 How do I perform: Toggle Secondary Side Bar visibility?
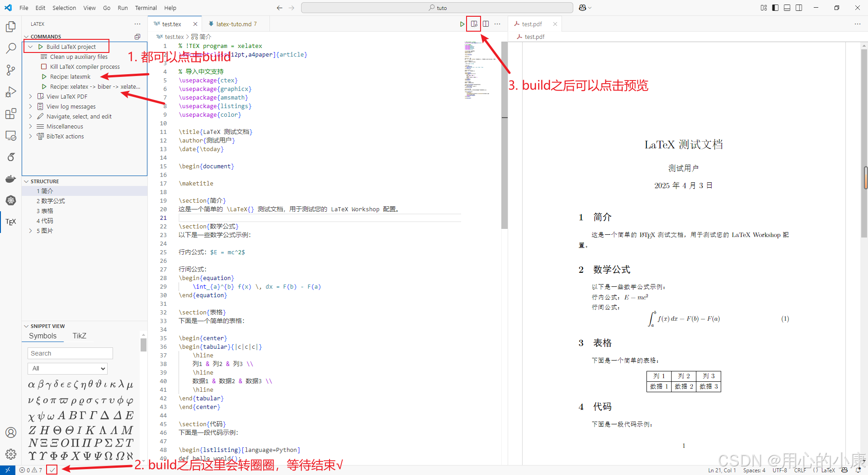tap(799, 8)
